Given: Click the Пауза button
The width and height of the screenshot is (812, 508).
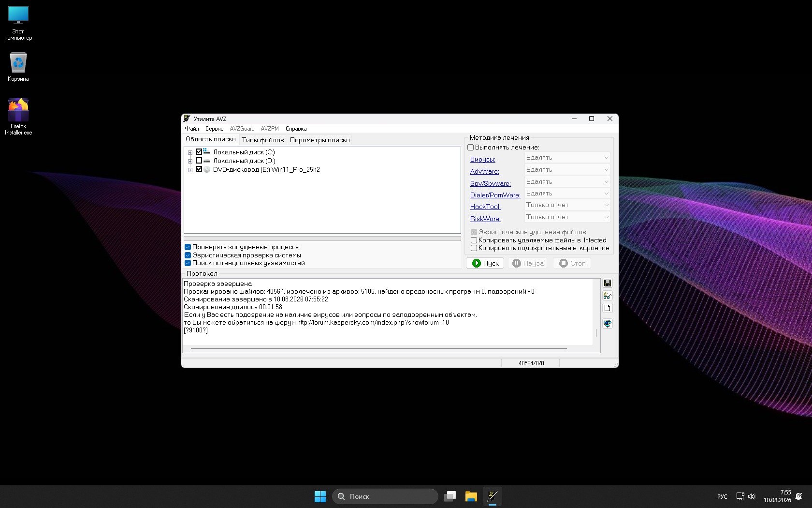Looking at the screenshot, I should tap(528, 263).
